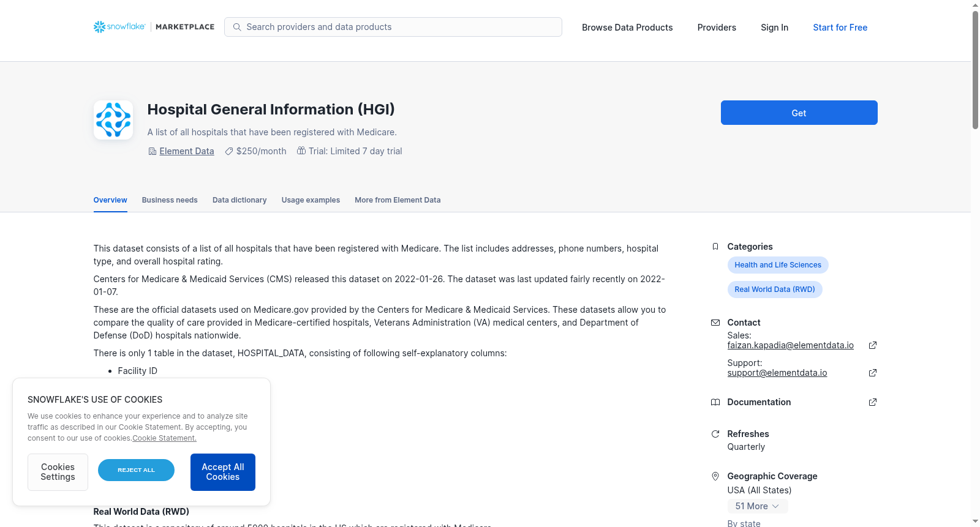Click the Element Data provider logo thumbnail

(113, 120)
